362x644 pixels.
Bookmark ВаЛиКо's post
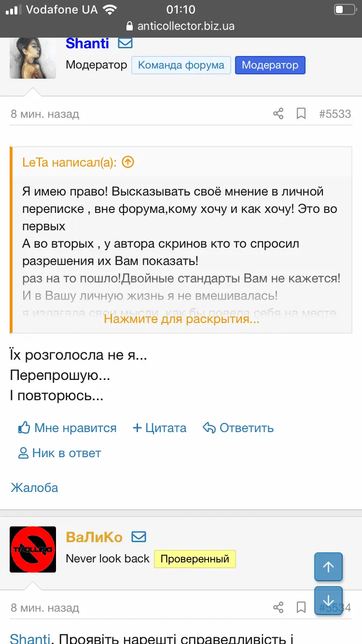pos(301,607)
